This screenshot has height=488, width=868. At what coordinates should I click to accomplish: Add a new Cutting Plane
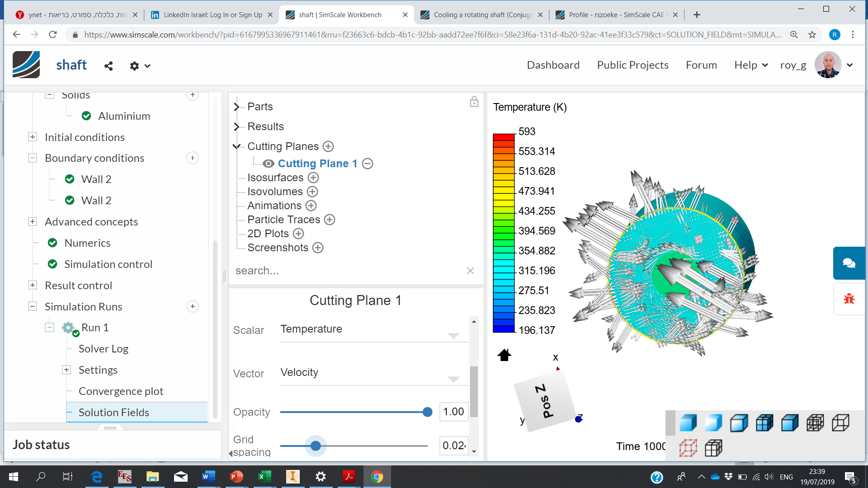pyautogui.click(x=328, y=146)
